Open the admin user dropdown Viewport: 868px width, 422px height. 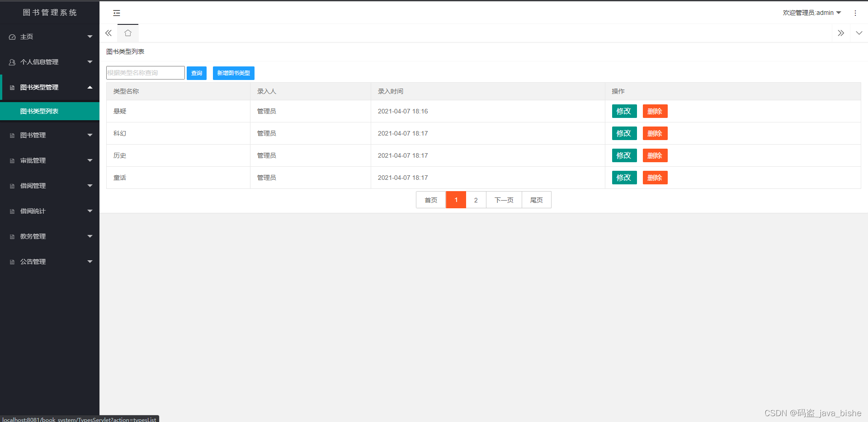pyautogui.click(x=812, y=13)
